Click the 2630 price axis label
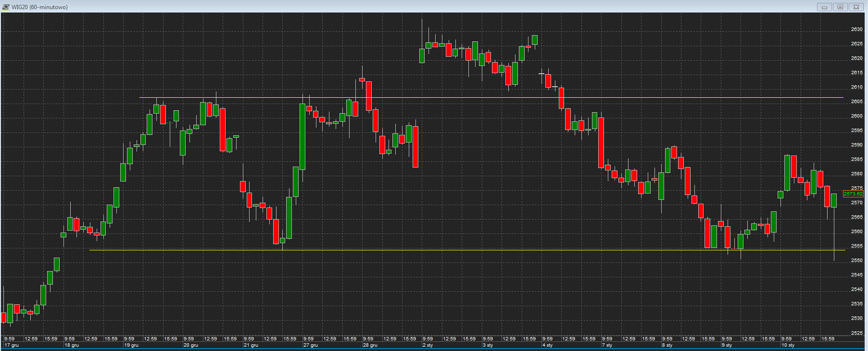 [x=856, y=29]
